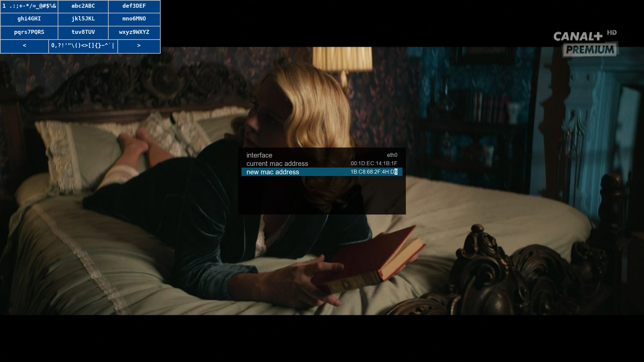This screenshot has width=644, height=362.
Task: Click the '0,?!' punctuation keypad key
Action: pos(83,46)
